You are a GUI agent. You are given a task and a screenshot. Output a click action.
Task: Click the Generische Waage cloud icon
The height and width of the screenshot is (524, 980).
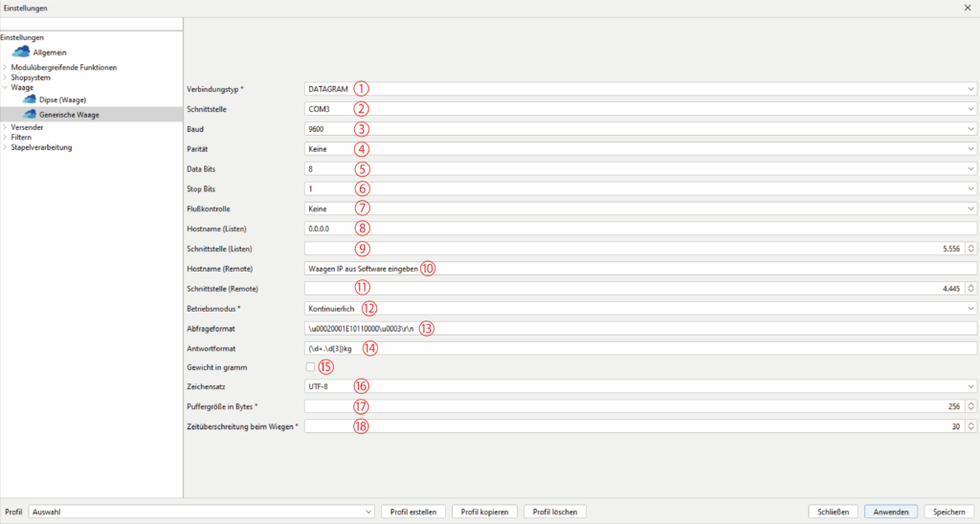[x=30, y=115]
